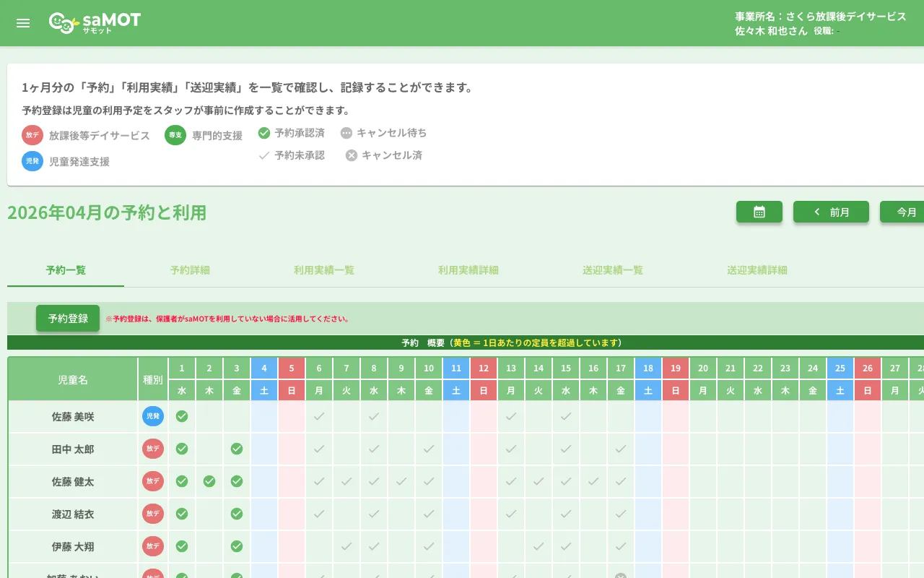Click the 専支 legend badge
Screen dimensions: 924x578
[174, 135]
